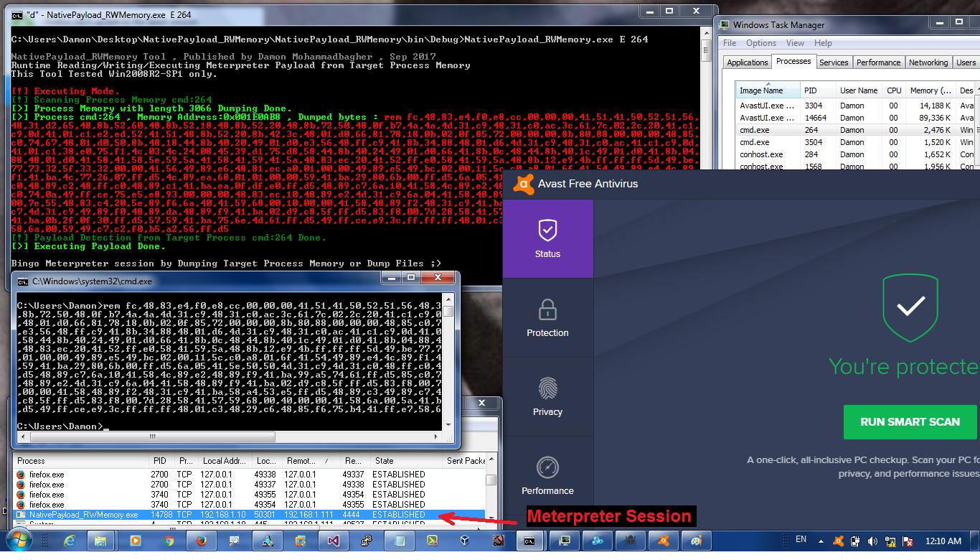Switch to the Services tab in Task Manager
980x560 pixels.
coord(834,62)
